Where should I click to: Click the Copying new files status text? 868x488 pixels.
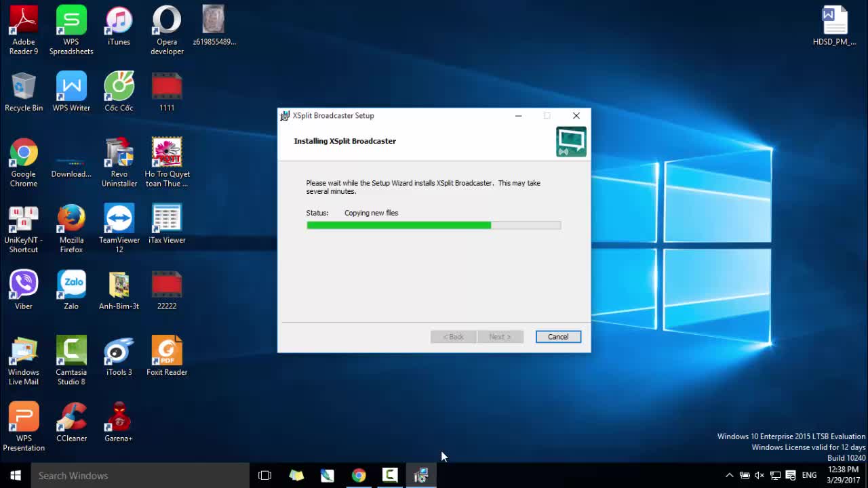tap(371, 213)
